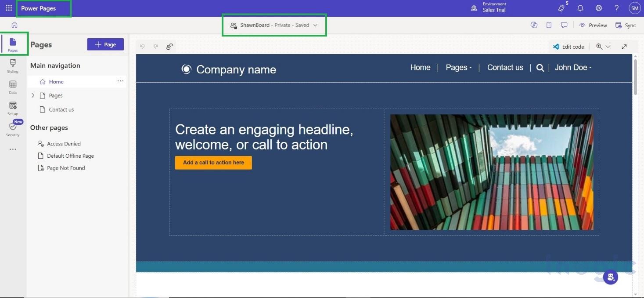Open the Pages dropdown in site menu
Viewport: 644px width, 298px height.
[459, 67]
